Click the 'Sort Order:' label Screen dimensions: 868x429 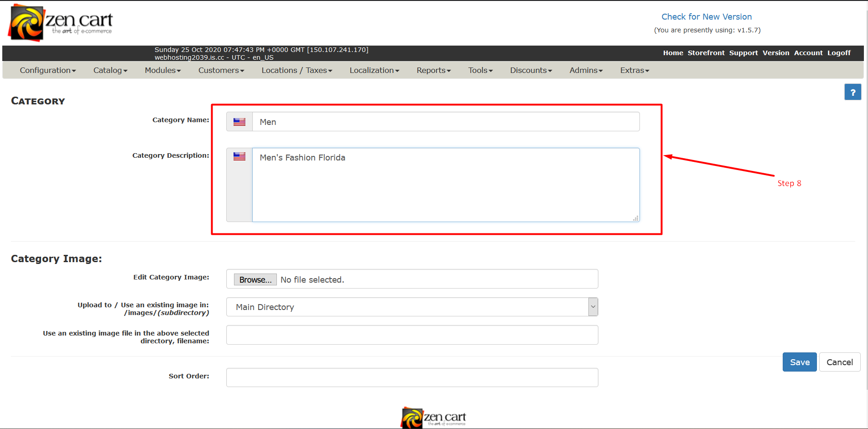[189, 376]
